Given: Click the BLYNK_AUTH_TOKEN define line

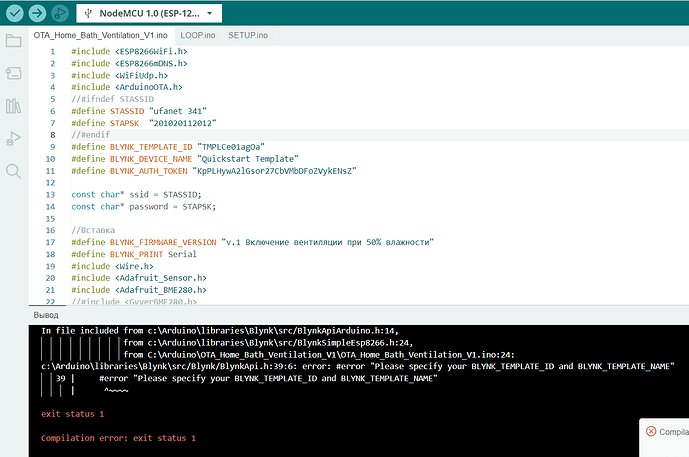Looking at the screenshot, I should (x=214, y=170).
